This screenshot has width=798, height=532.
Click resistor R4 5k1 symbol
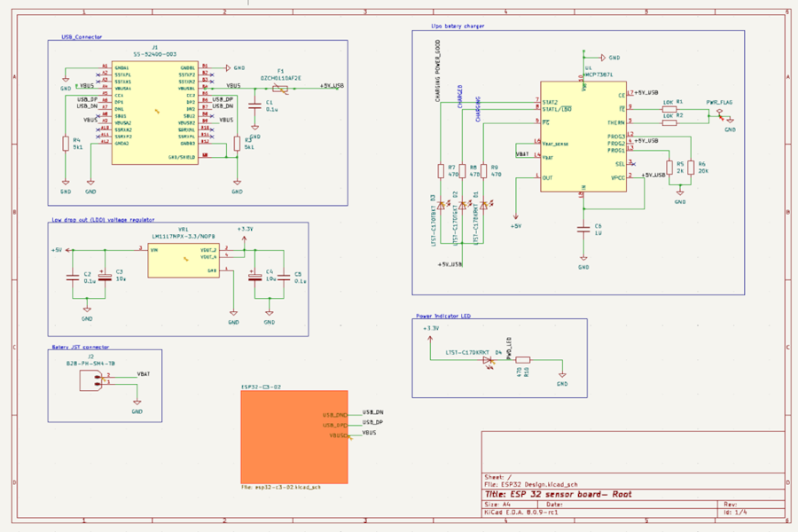click(65, 144)
